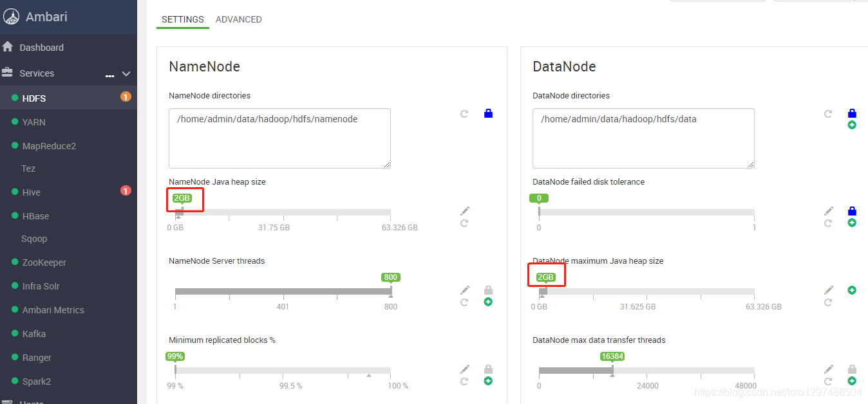Click the NameNode directories blue lock
Viewport: 868px width, 404px height.
click(x=488, y=113)
